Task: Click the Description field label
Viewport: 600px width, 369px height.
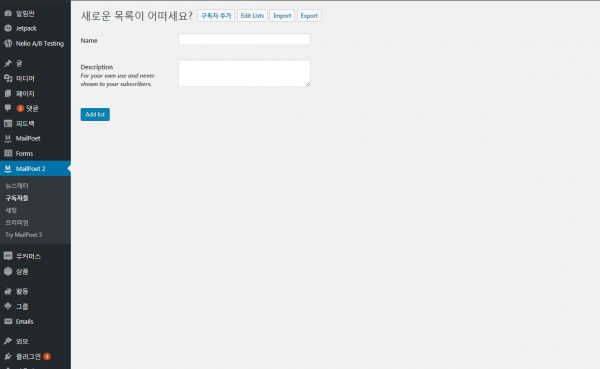Action: click(x=96, y=67)
